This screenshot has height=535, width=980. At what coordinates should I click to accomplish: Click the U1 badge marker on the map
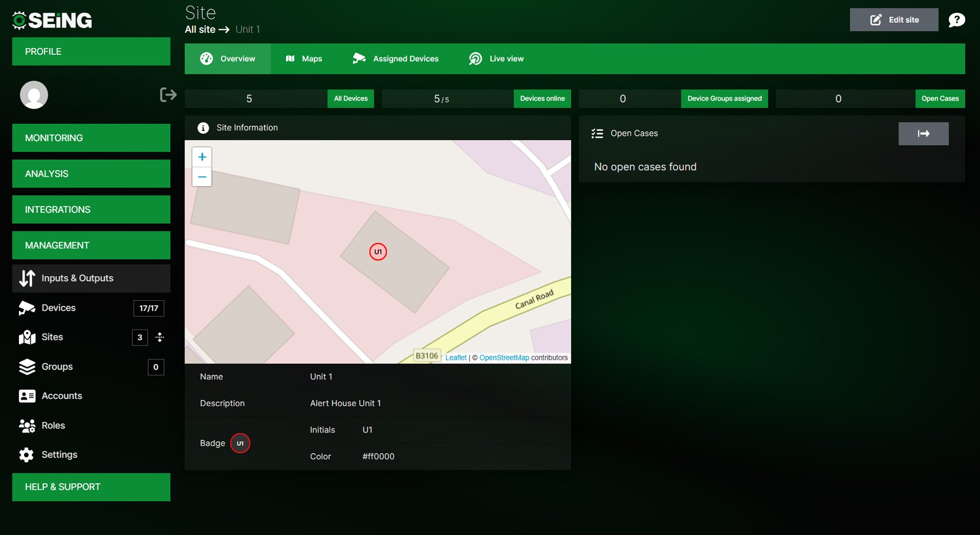[378, 252]
